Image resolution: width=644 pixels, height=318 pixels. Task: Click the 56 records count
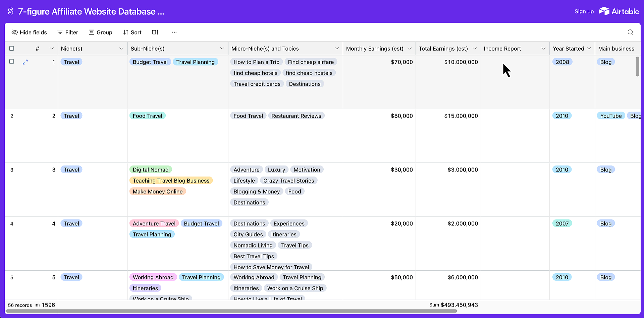click(x=20, y=305)
